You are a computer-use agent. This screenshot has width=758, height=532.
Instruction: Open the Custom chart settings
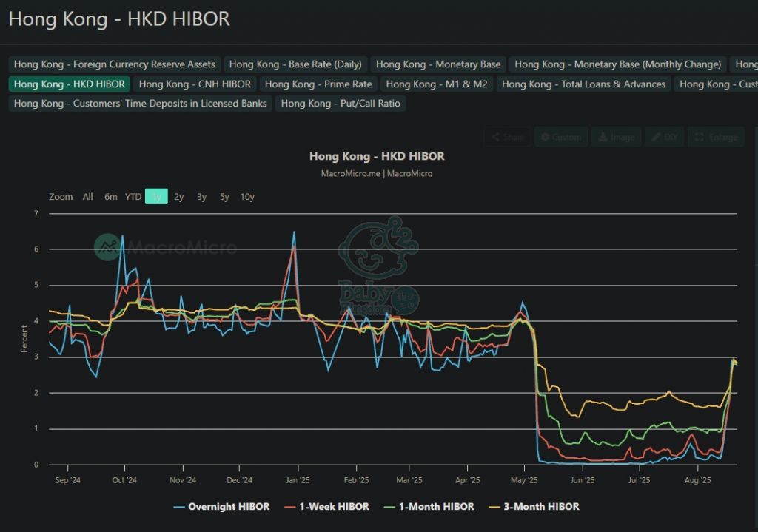(x=560, y=137)
